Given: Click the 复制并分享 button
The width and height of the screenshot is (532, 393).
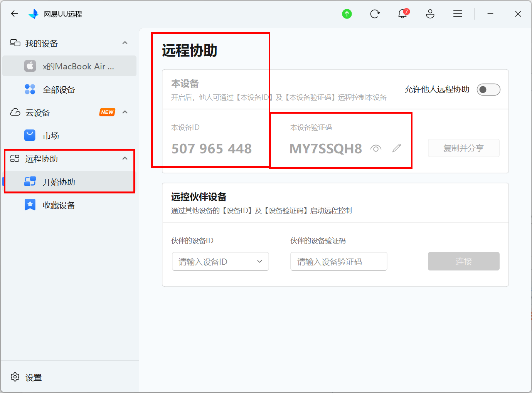Looking at the screenshot, I should tap(463, 148).
